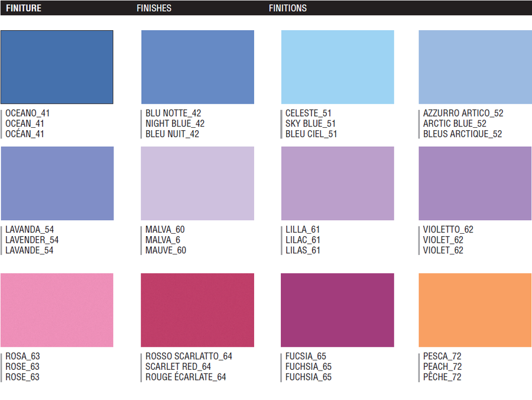
Task: Click the Lavanda_54 lavender swatch
Action: (57, 183)
